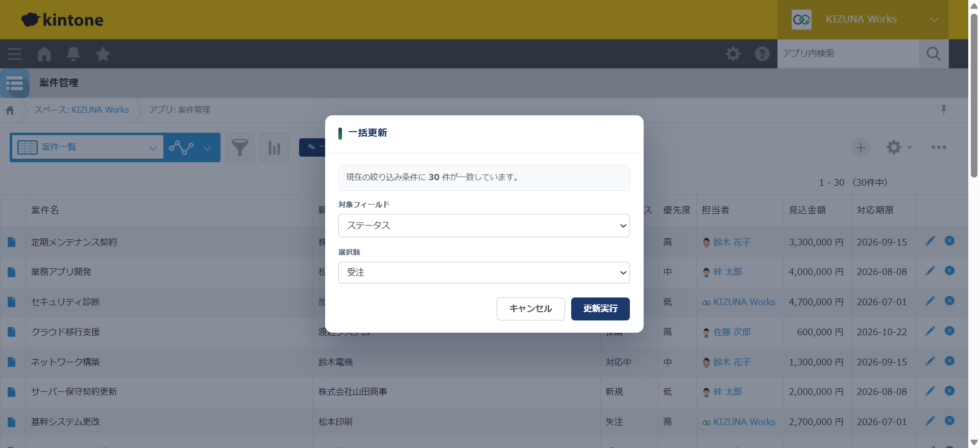
Task: Click the 案件管理 app title
Action: point(59,83)
